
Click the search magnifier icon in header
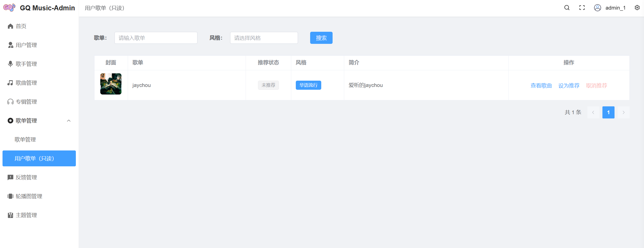567,8
